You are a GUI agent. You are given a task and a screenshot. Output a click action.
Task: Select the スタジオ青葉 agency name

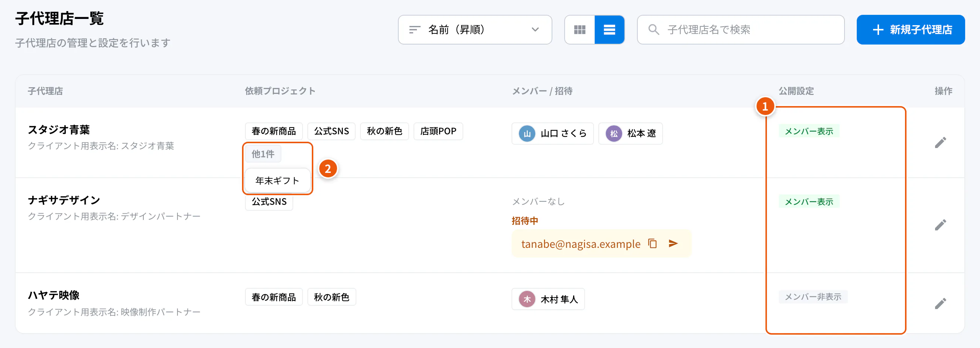pos(59,130)
